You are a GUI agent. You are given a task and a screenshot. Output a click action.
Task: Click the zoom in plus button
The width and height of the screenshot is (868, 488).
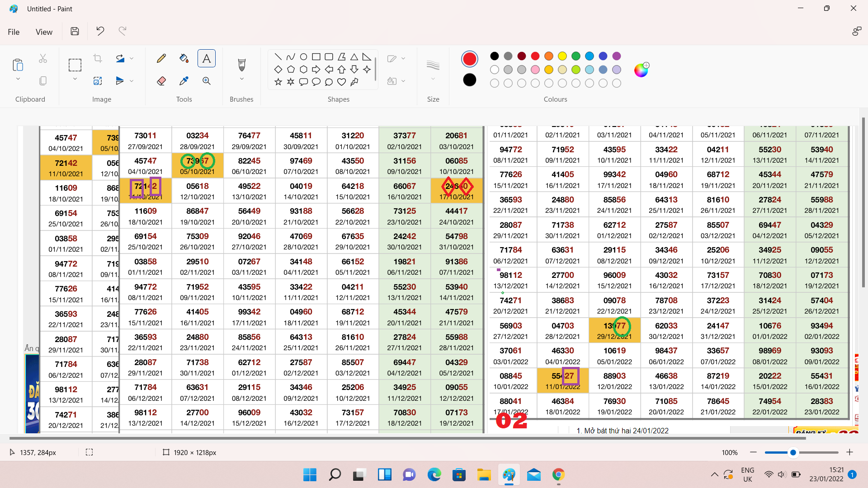click(x=849, y=452)
